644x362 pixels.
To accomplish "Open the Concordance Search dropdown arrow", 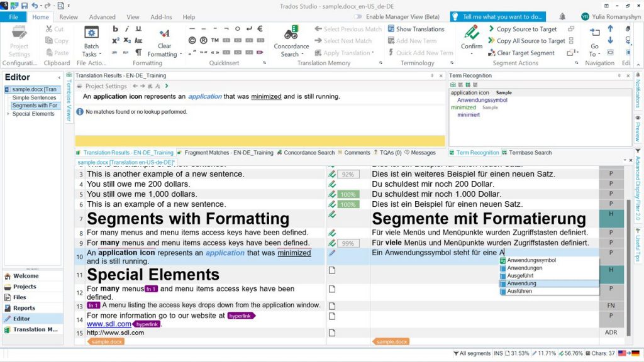I will pyautogui.click(x=303, y=54).
